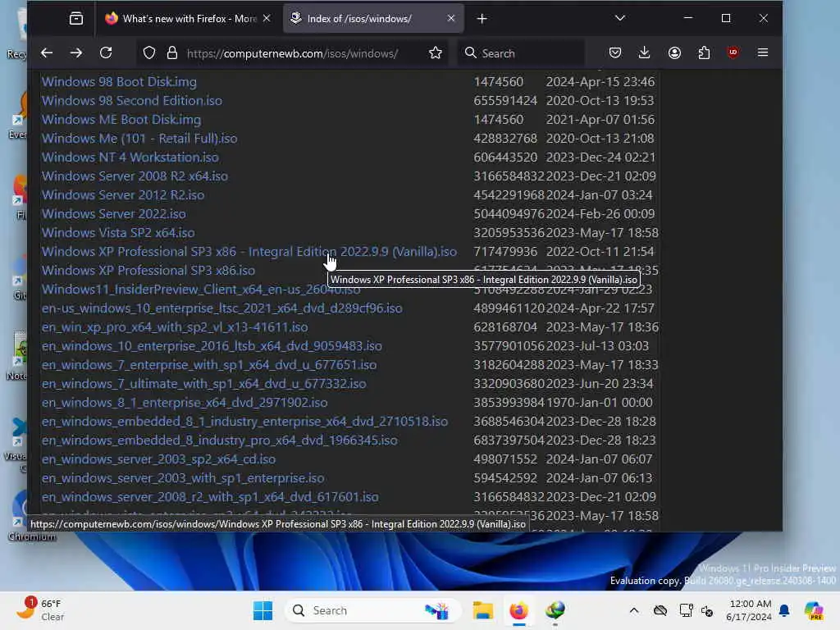Close the Index of /isos/windows/ tab
This screenshot has width=840, height=630.
point(451,18)
